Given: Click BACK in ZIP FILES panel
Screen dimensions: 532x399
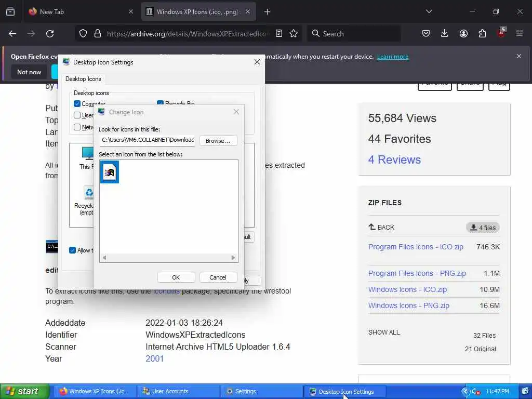Looking at the screenshot, I should point(382,227).
